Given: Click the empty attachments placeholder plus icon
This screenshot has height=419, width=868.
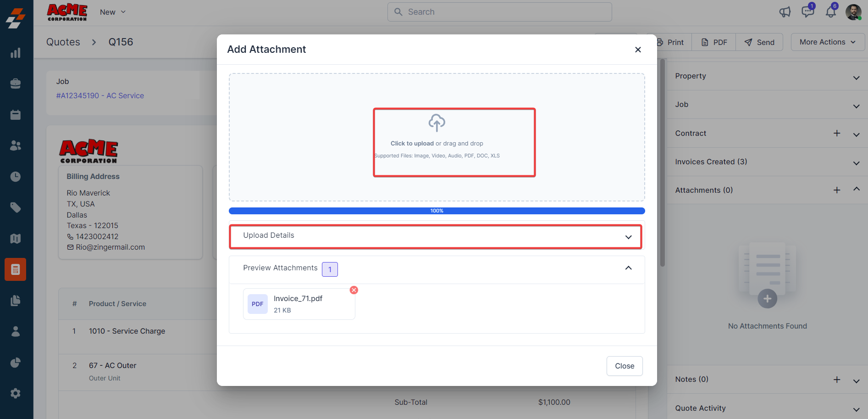Looking at the screenshot, I should coord(768,299).
